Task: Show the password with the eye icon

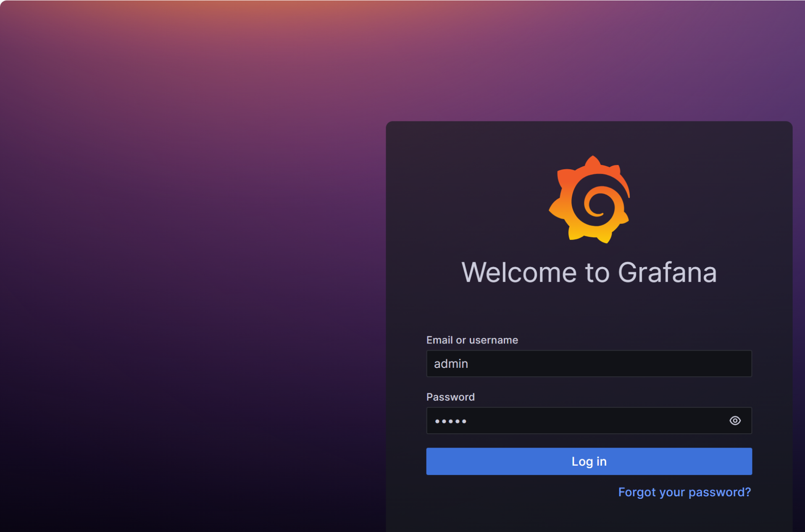Action: click(735, 421)
